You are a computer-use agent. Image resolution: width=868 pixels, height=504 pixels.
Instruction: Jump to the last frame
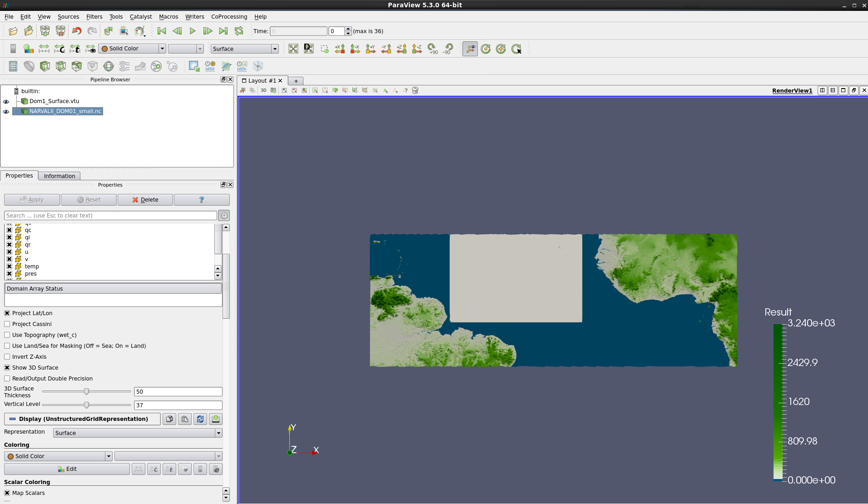[223, 31]
